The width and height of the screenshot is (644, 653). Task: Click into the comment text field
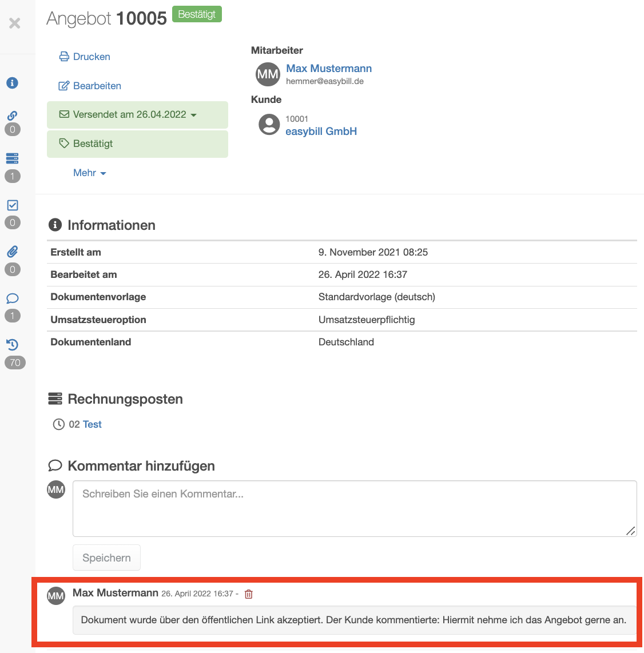coord(355,508)
